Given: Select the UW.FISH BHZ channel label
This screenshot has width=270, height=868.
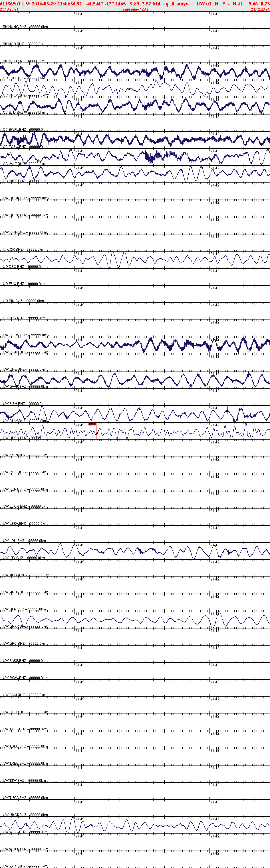Looking at the screenshot, I should [25, 404].
